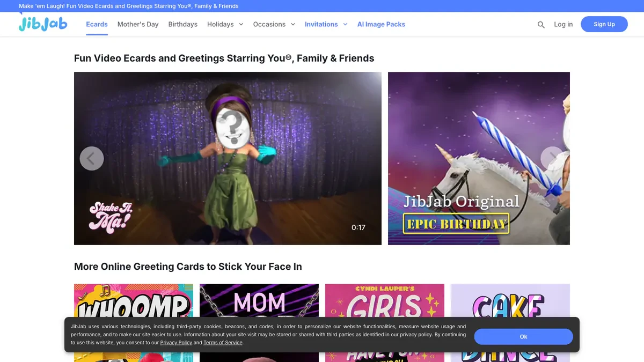This screenshot has height=362, width=644.
Task: Go to Birthdays nav item
Action: point(183,24)
